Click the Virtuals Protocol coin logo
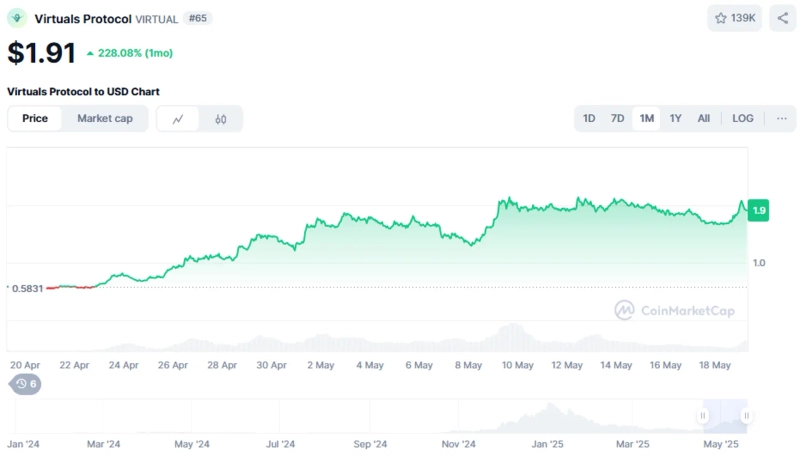 17,18
